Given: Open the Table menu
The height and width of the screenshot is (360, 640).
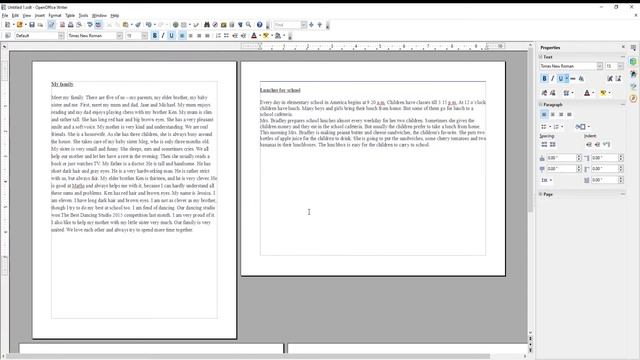Looking at the screenshot, I should (70, 16).
